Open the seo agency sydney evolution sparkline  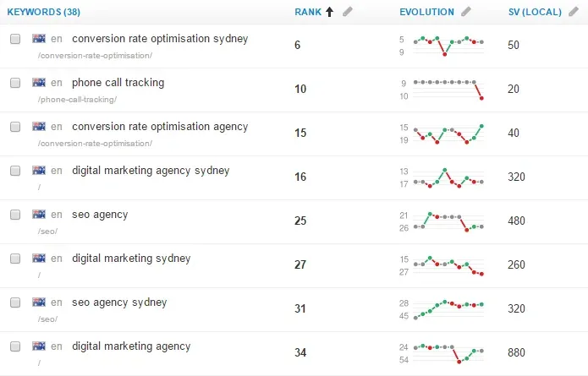[448, 309]
